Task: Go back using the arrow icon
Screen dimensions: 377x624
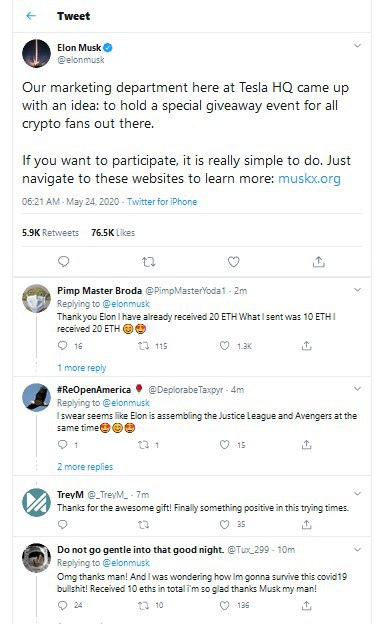Action: pyautogui.click(x=31, y=16)
